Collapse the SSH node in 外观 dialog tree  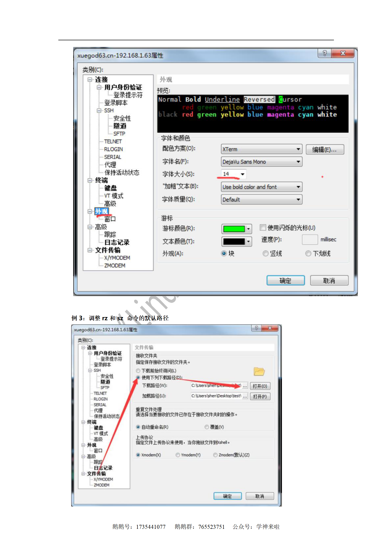(x=99, y=110)
